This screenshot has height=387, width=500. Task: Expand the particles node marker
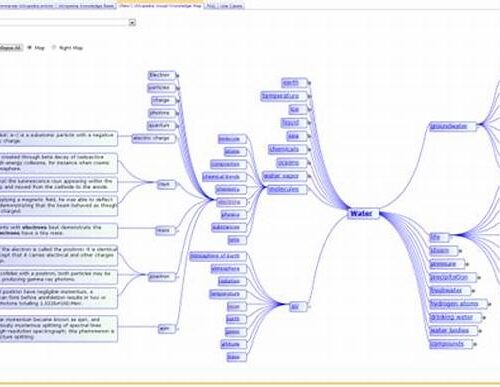click(x=177, y=88)
